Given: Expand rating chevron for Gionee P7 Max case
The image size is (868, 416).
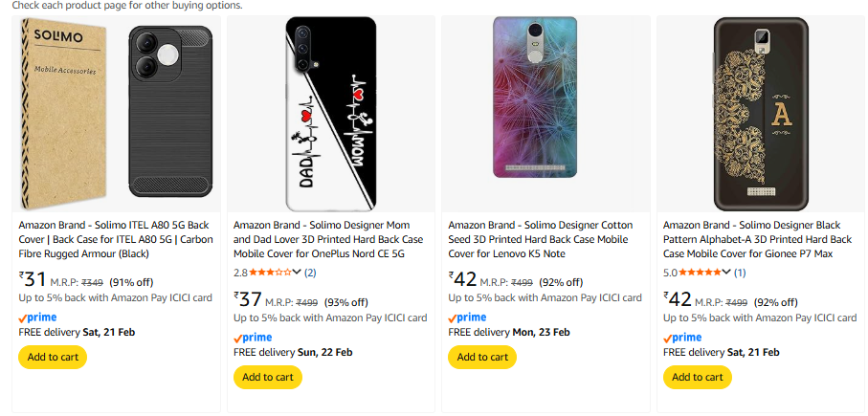Looking at the screenshot, I should click(726, 273).
